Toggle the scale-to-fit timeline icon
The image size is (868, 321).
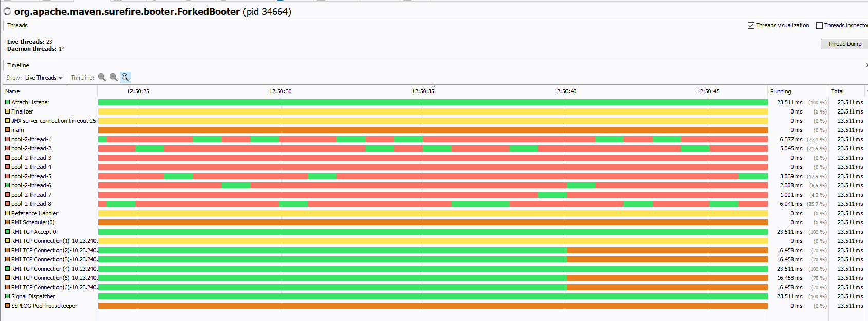click(125, 78)
